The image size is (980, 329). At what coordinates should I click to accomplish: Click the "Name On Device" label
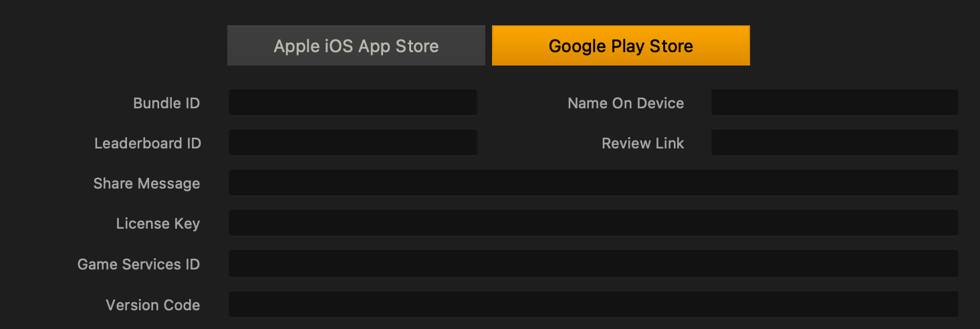626,103
